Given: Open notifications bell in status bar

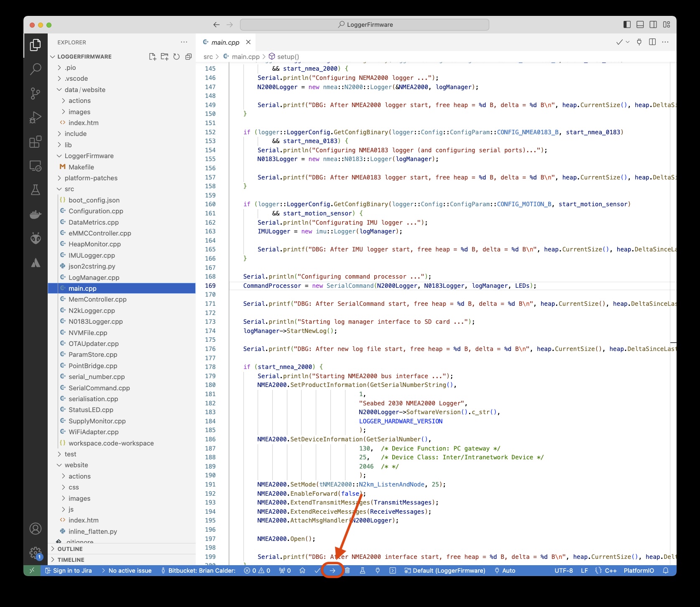Looking at the screenshot, I should pos(666,571).
